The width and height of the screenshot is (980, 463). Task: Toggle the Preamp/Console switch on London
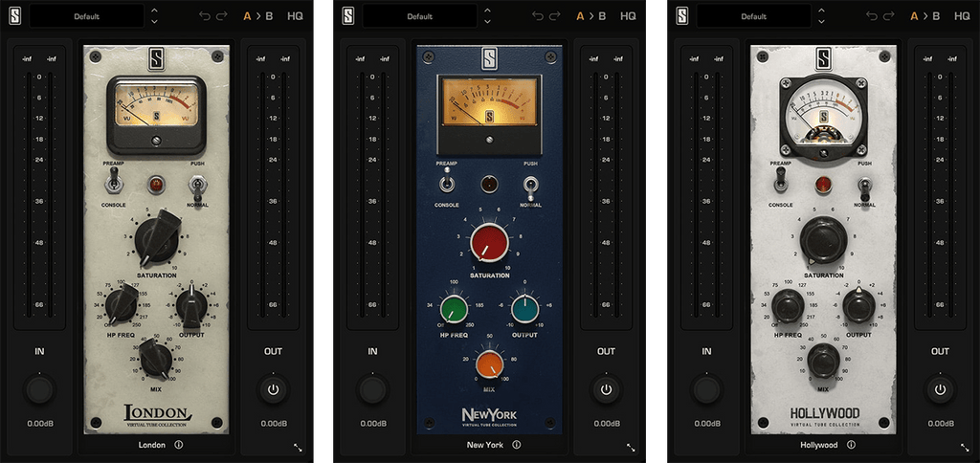click(114, 184)
